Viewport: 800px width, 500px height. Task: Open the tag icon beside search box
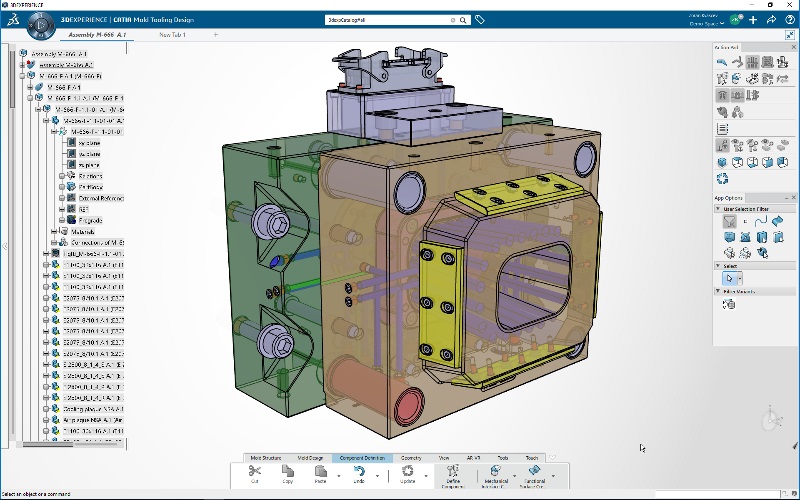pos(480,19)
